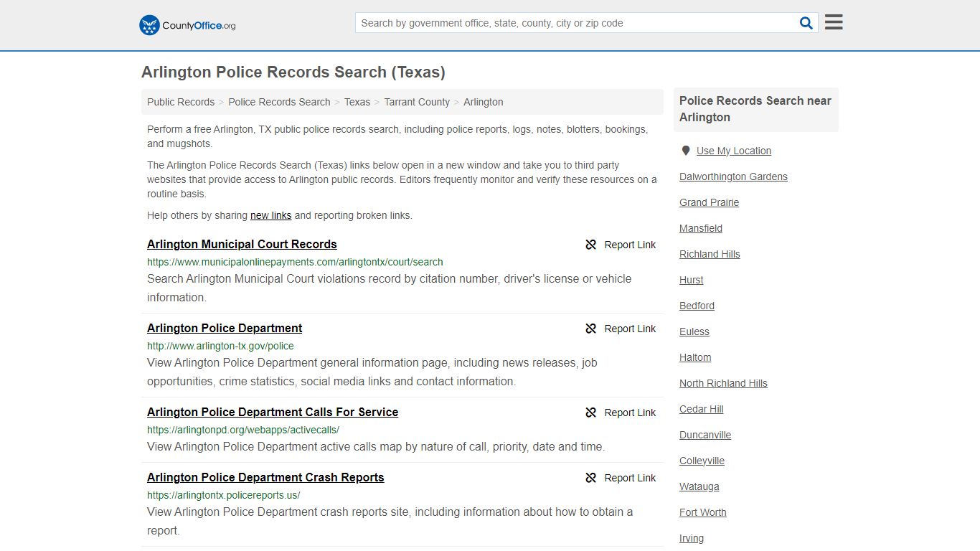Click the magnifying glass search icon
This screenshot has height=551, width=980.
point(806,23)
